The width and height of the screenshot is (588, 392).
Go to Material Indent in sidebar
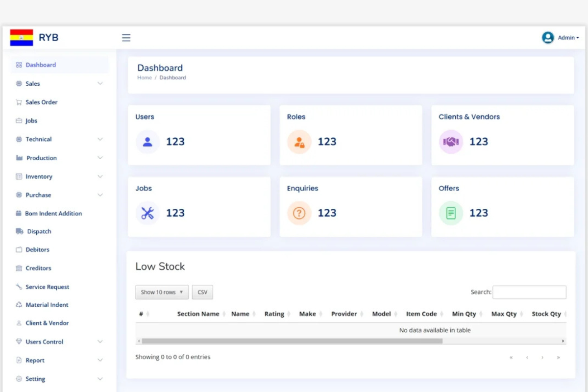click(x=47, y=305)
